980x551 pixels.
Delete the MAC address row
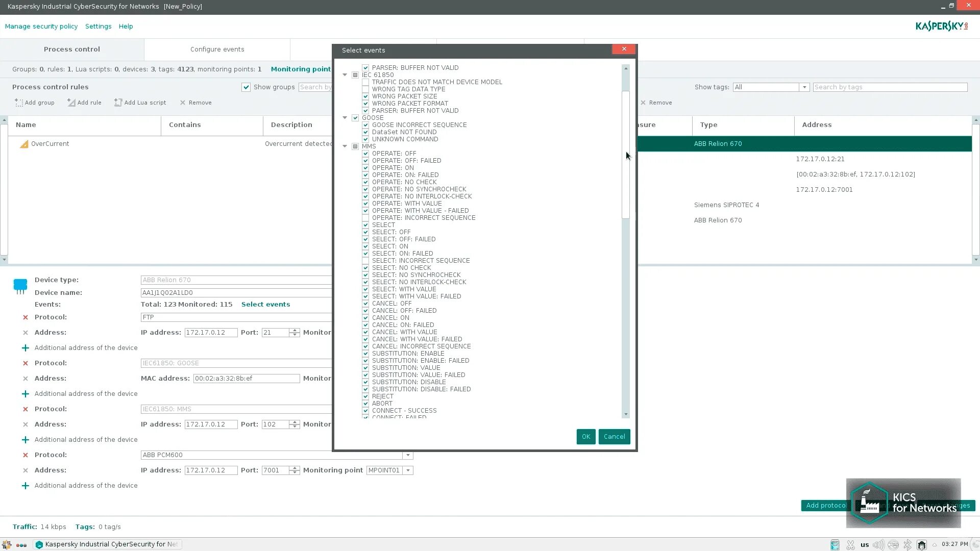point(25,379)
